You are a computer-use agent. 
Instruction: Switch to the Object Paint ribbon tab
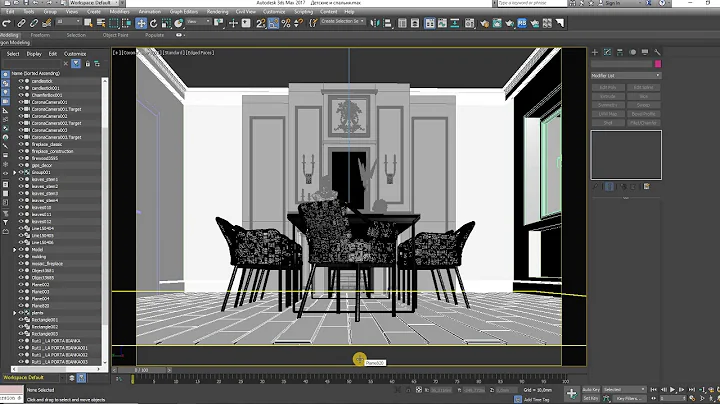(x=115, y=35)
